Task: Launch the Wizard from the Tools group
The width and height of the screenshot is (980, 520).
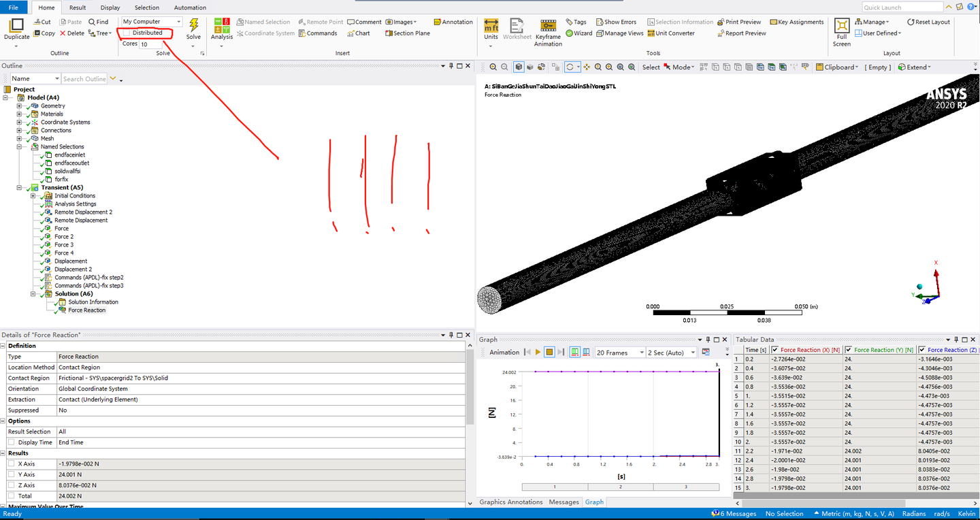Action: (580, 33)
